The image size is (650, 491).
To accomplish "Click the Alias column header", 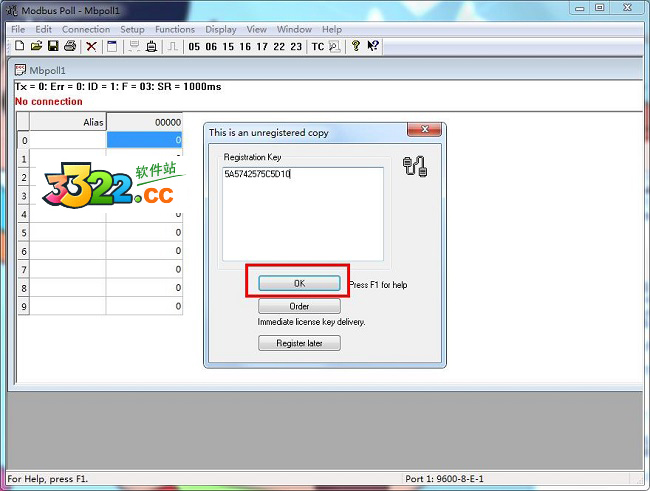I will point(68,122).
